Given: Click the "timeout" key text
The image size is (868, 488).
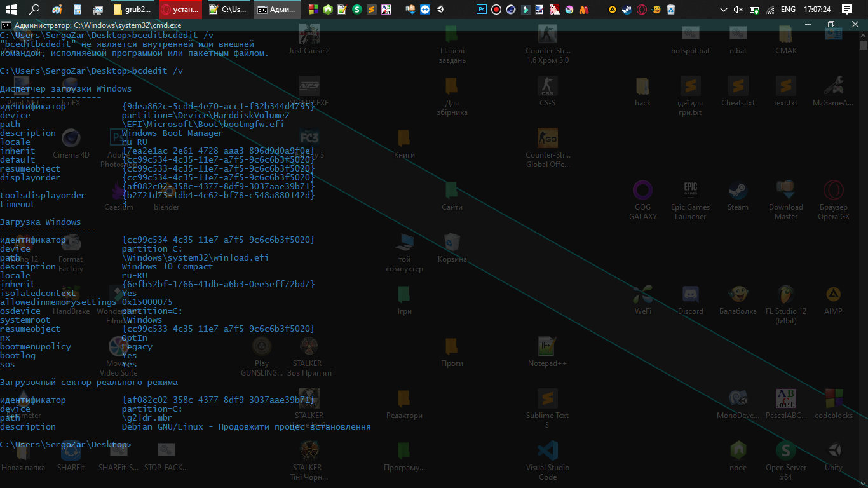Looking at the screenshot, I should point(18,205).
